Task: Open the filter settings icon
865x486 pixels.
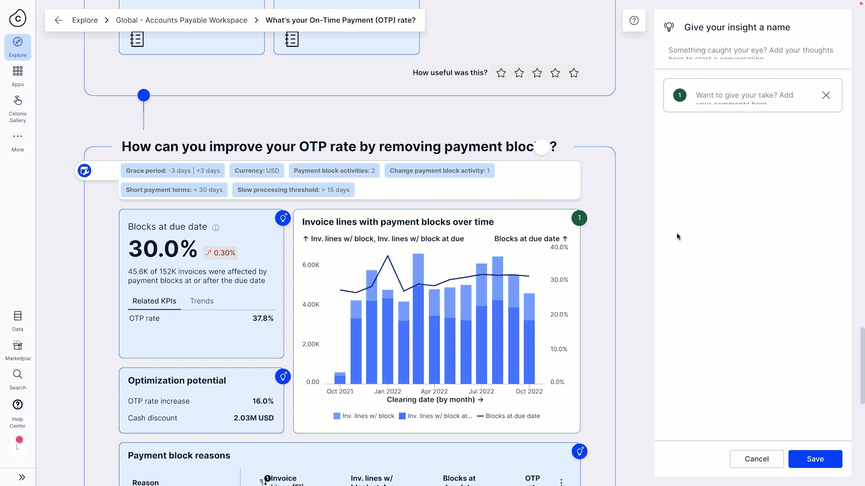Action: 84,171
